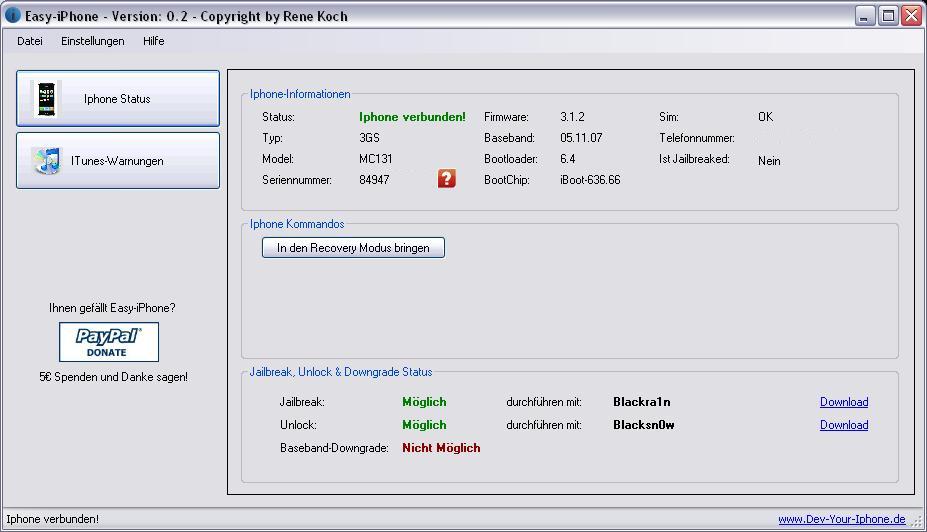The height and width of the screenshot is (532, 927).
Task: Select the serial number value 84947
Action: coord(374,180)
